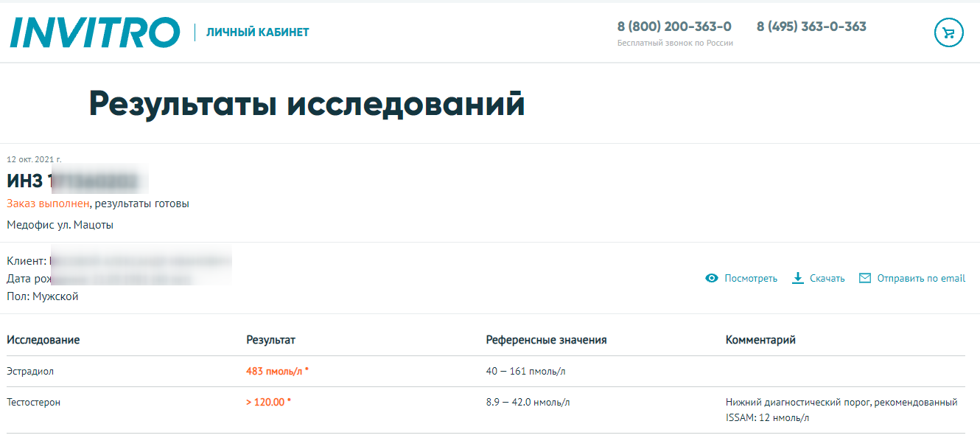Click Скачать to download the report

[826, 278]
